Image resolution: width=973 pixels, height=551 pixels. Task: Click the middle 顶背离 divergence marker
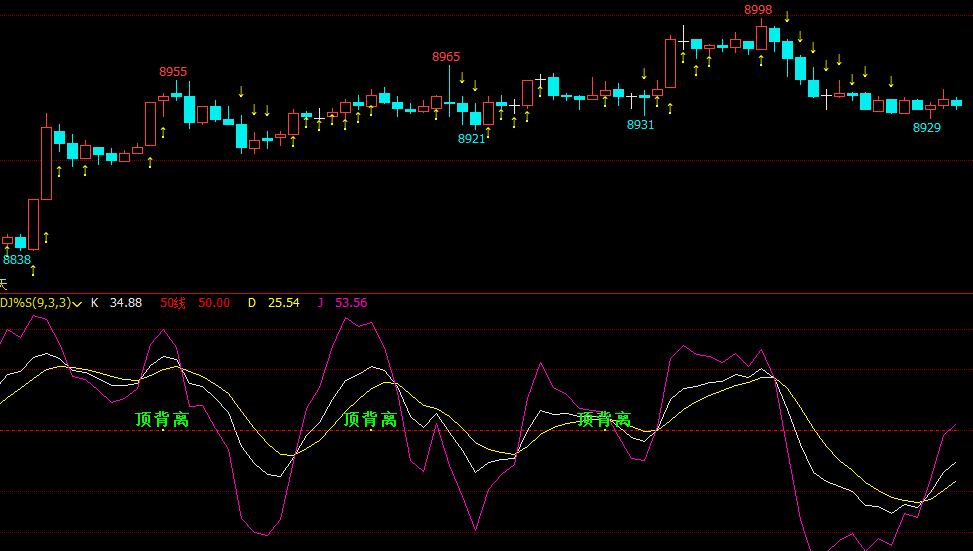point(370,420)
